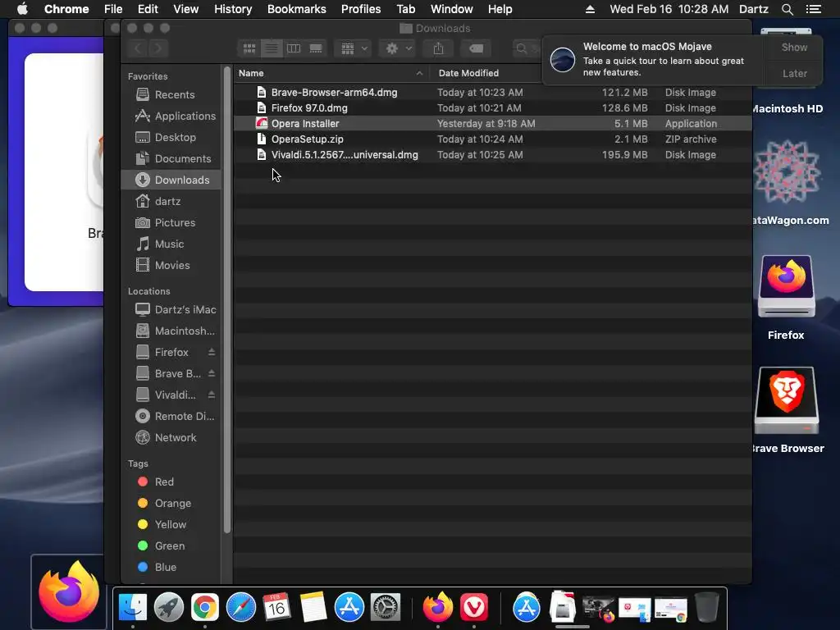Sort by Name column header
Screen dimensions: 840x630
(331, 73)
